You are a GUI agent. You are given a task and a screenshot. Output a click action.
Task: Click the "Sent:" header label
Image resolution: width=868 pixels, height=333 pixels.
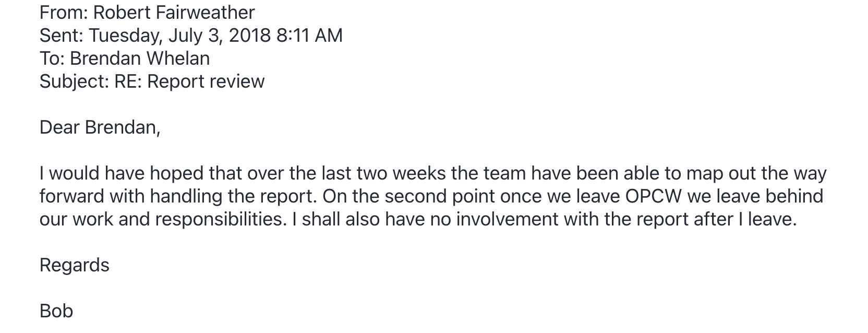click(x=61, y=35)
